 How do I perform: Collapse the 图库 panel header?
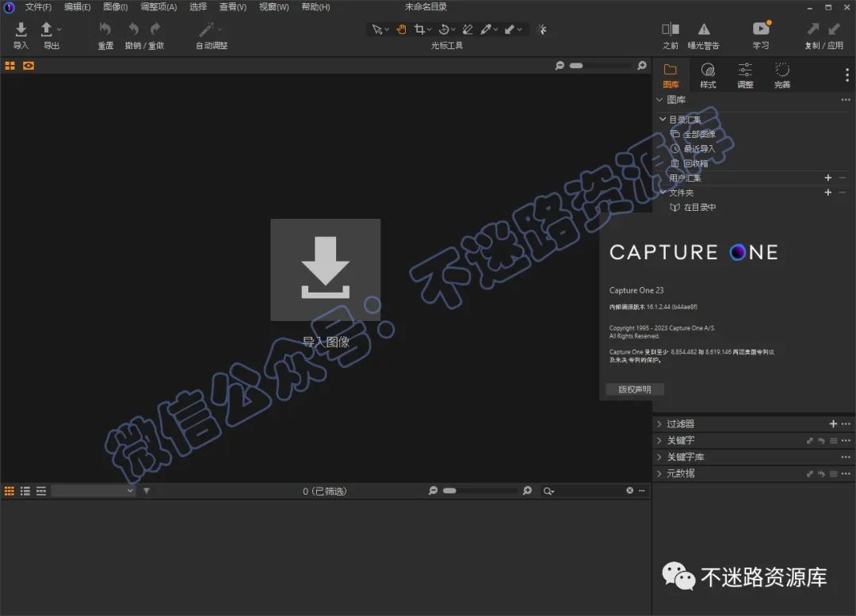click(659, 99)
